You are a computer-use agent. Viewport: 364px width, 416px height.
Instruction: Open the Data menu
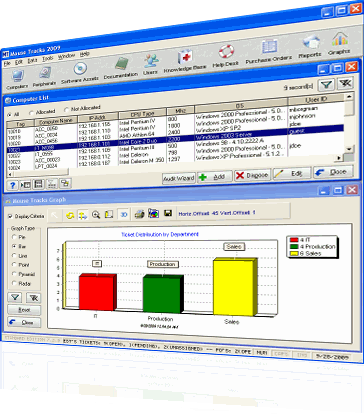pos(32,60)
